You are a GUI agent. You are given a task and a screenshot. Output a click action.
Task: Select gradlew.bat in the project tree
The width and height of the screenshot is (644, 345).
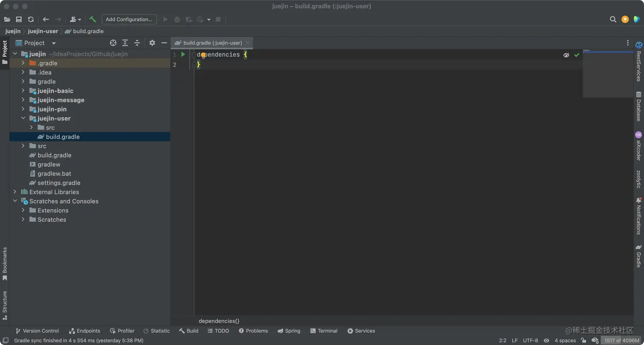(54, 173)
